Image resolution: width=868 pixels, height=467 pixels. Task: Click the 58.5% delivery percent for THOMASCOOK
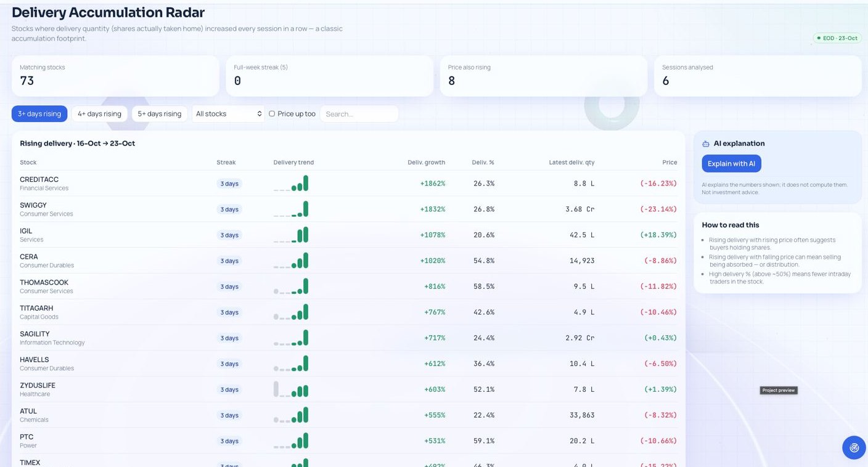click(x=484, y=286)
